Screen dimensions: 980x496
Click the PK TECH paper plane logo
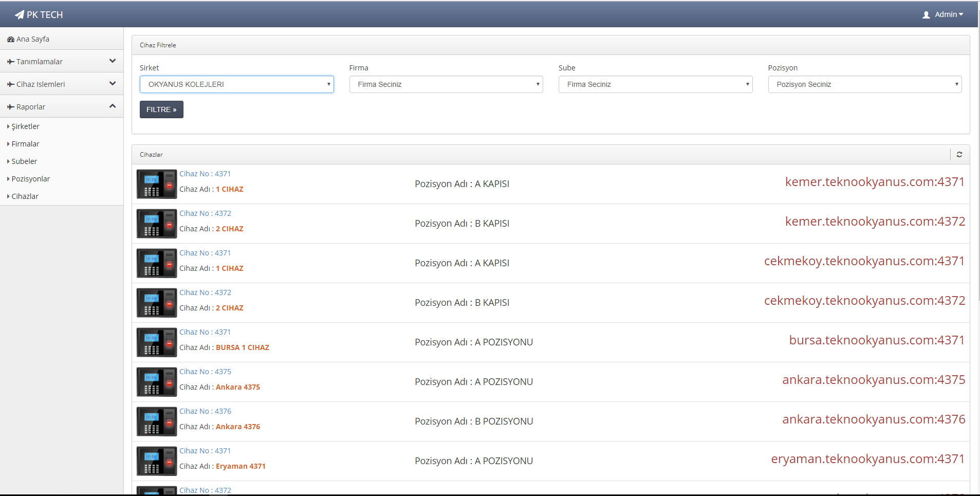20,15
